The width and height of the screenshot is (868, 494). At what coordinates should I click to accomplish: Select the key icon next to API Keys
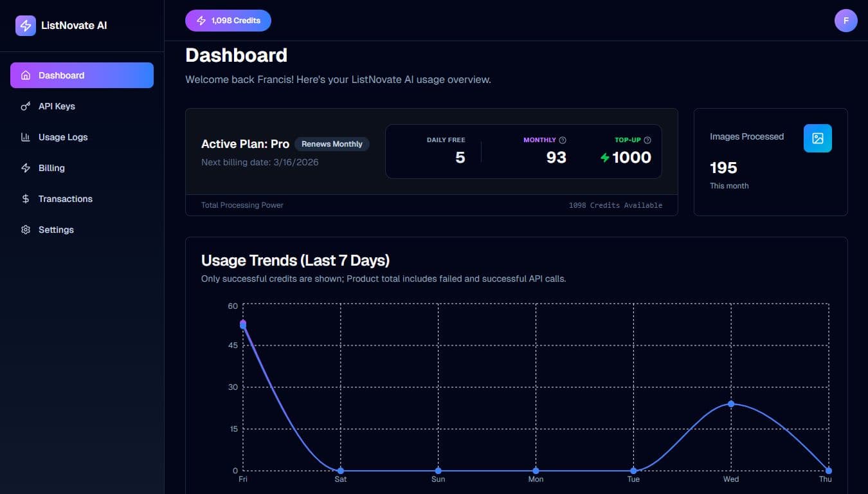26,106
